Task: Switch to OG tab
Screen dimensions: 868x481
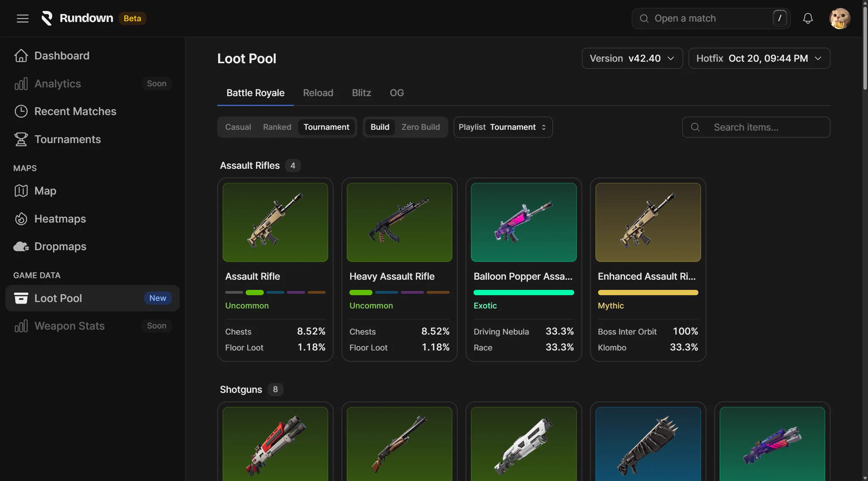Action: point(397,93)
